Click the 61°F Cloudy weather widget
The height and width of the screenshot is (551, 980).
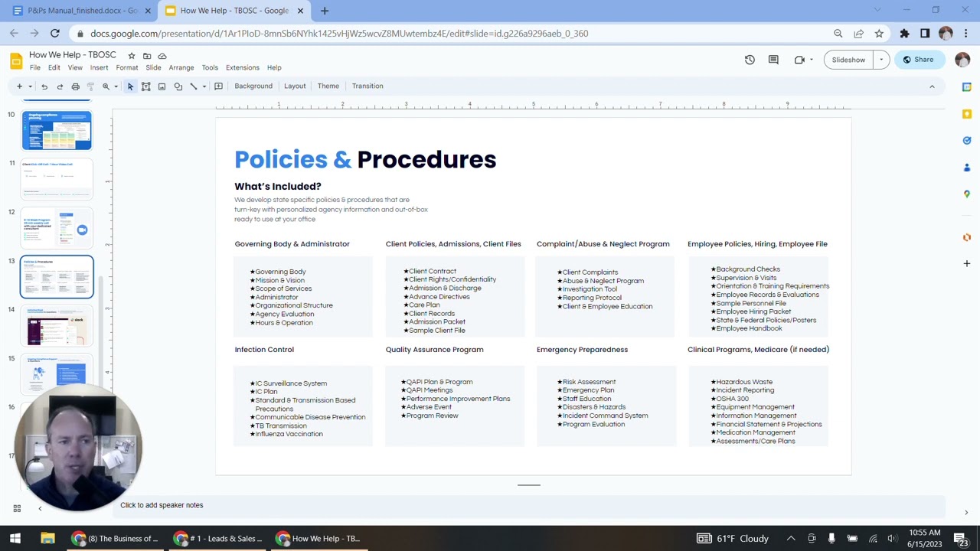pos(733,539)
